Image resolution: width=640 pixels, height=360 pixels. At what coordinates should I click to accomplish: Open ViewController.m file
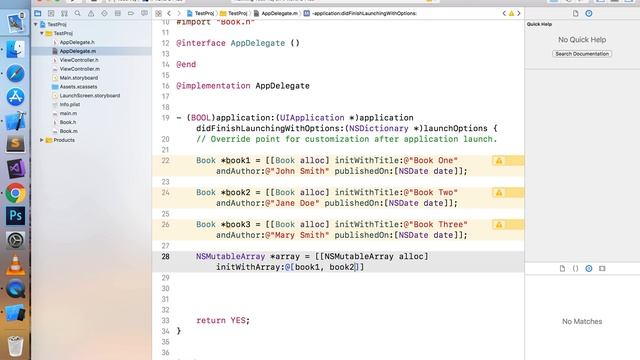point(80,69)
